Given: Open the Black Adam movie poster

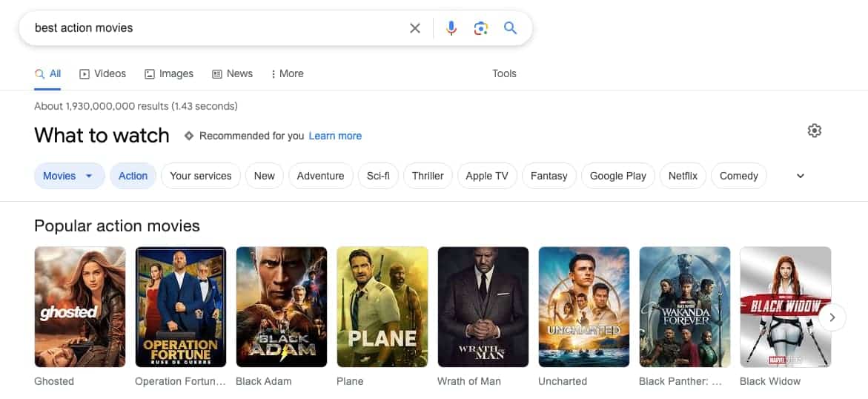Looking at the screenshot, I should tap(281, 306).
